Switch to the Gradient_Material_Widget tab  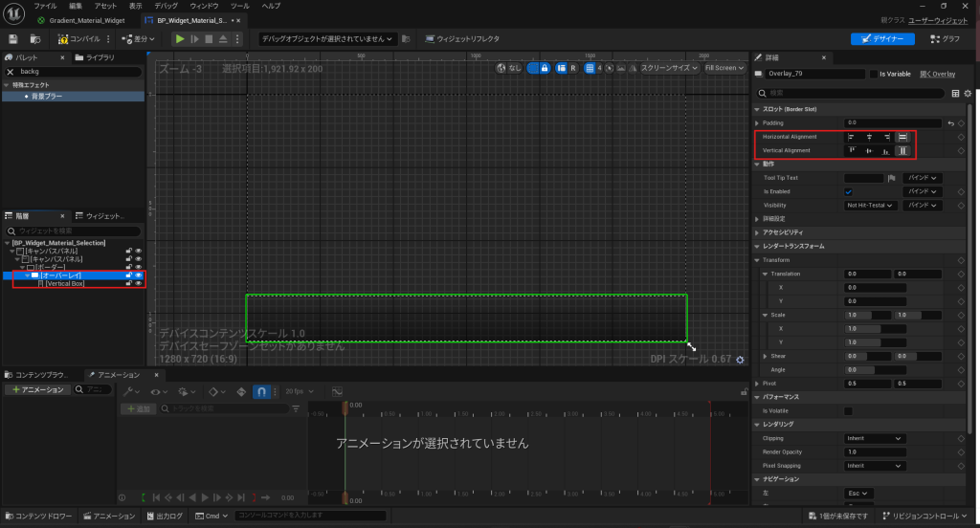click(87, 20)
